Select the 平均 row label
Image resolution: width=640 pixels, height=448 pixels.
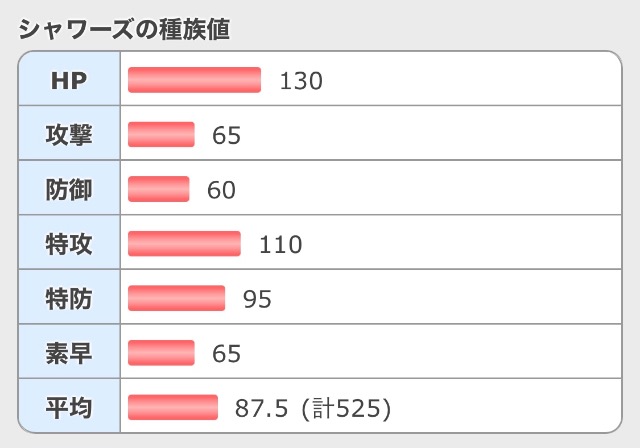point(69,407)
